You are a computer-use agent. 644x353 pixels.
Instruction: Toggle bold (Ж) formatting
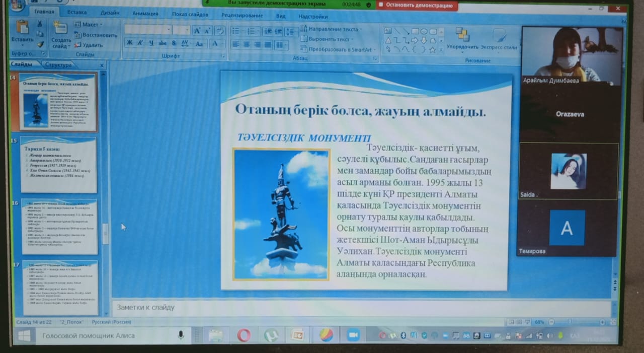point(129,43)
